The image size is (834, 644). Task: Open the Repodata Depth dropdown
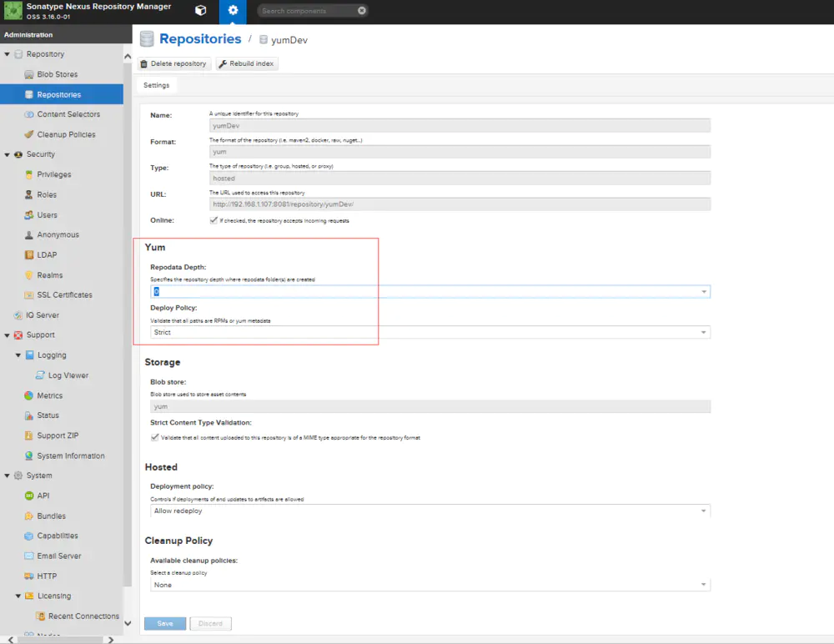click(704, 292)
